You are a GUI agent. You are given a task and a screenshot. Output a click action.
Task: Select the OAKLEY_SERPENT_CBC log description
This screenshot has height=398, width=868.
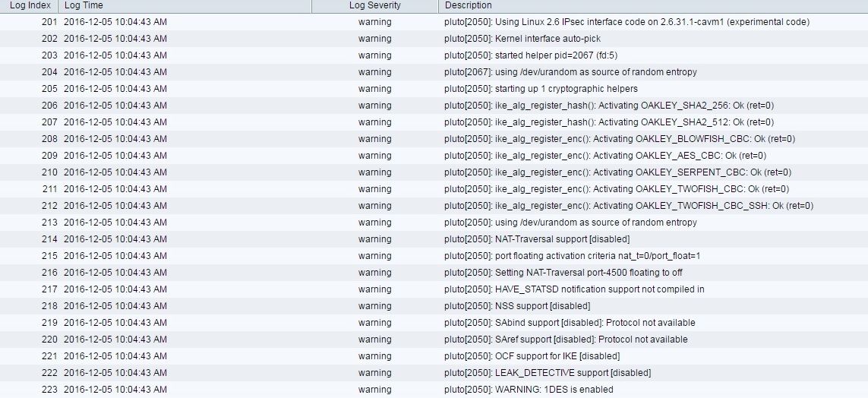(x=617, y=172)
